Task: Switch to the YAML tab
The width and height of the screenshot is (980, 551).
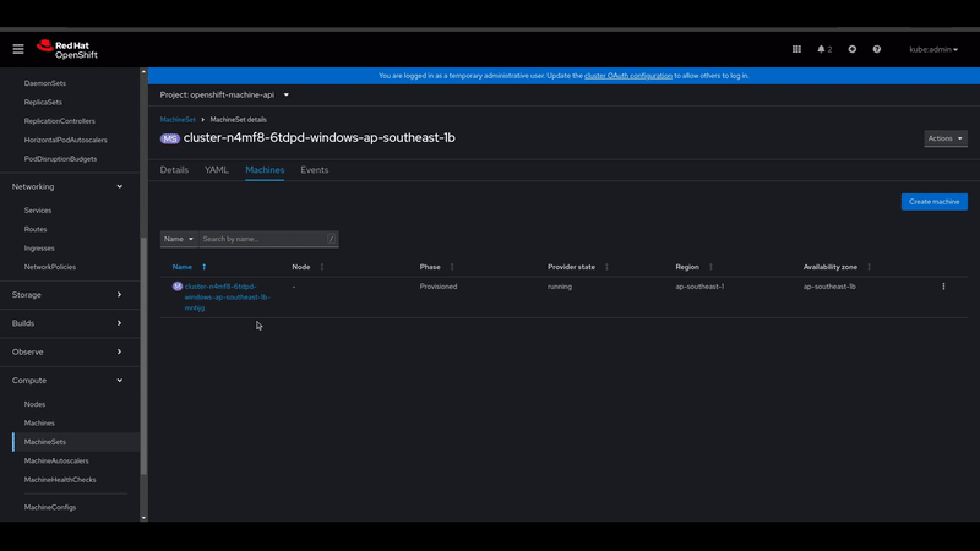Action: [216, 170]
